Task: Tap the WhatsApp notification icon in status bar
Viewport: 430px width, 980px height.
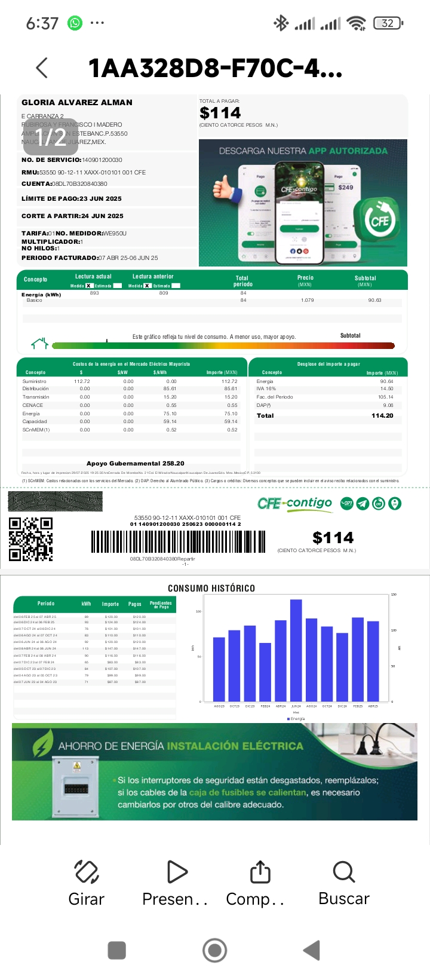Action: (x=75, y=23)
